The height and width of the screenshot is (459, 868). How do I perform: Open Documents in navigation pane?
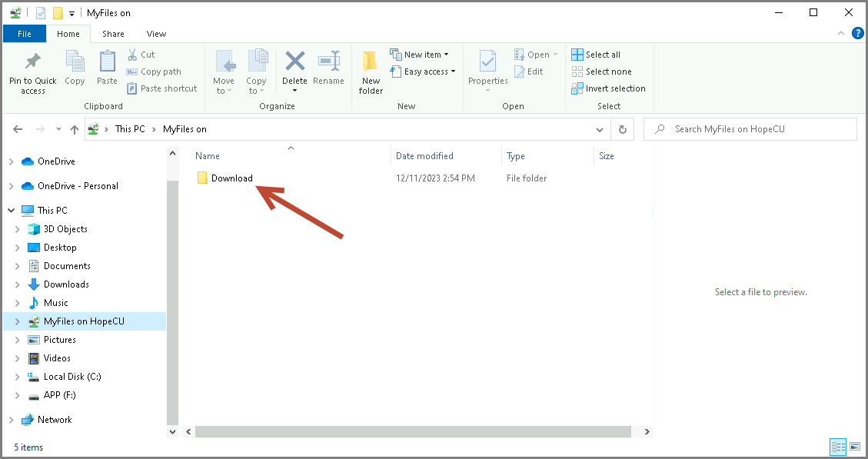(x=67, y=266)
